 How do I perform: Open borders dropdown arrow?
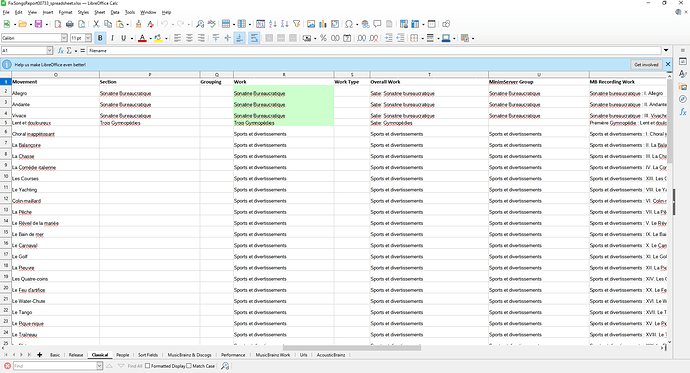click(422, 39)
